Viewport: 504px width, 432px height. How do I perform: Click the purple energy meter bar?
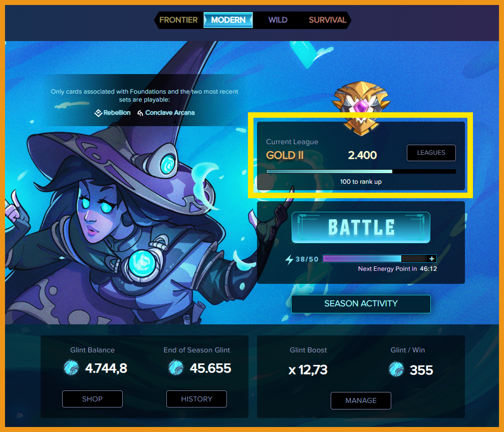tap(375, 259)
